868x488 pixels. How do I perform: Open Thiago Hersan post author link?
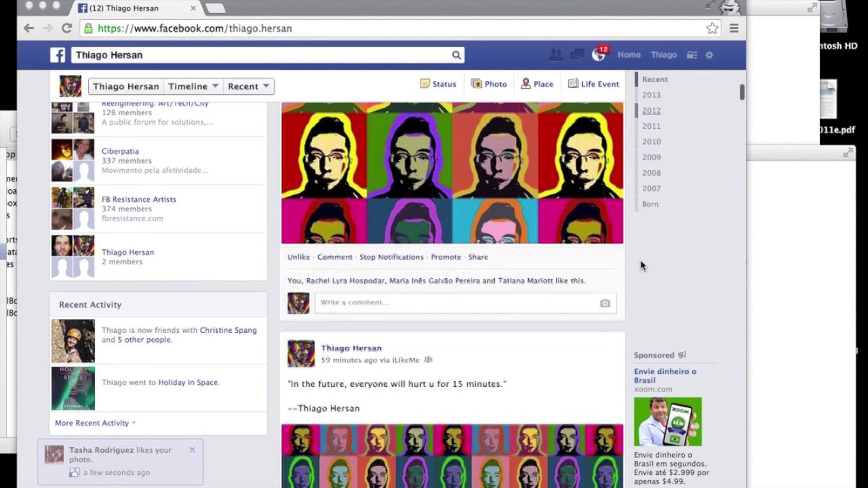[x=351, y=348]
